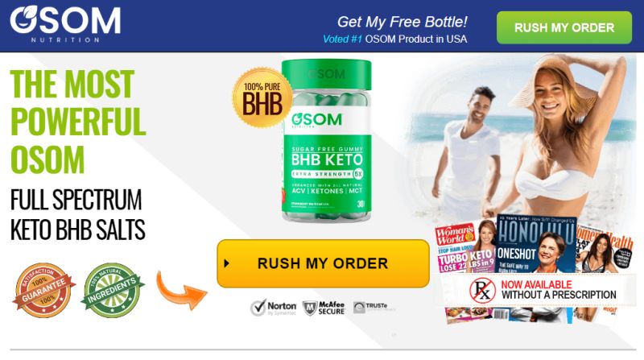Click the Full Spectrum Keto BHB Salts text
Image resolution: width=644 pixels, height=360 pixels.
click(77, 214)
